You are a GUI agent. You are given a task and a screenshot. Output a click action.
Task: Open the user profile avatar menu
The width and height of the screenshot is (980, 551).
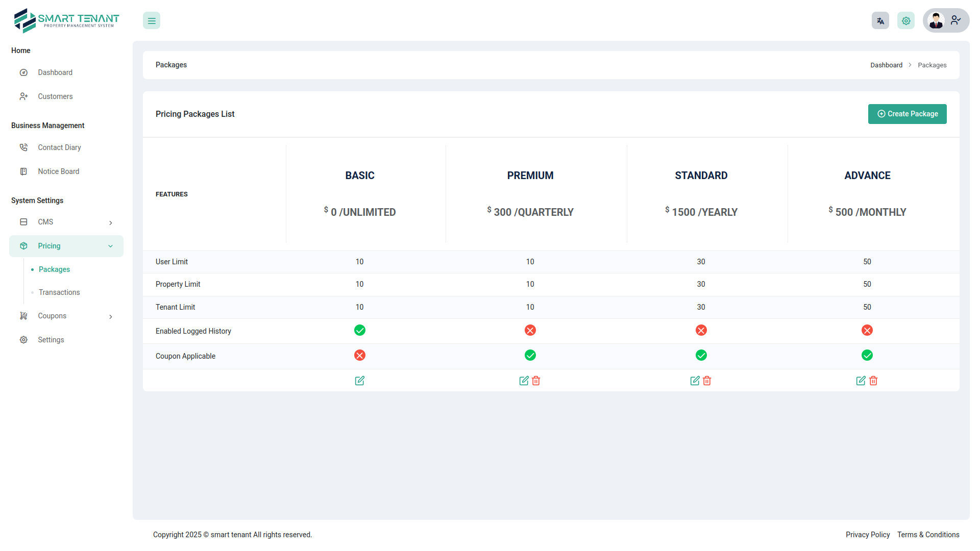pyautogui.click(x=936, y=20)
